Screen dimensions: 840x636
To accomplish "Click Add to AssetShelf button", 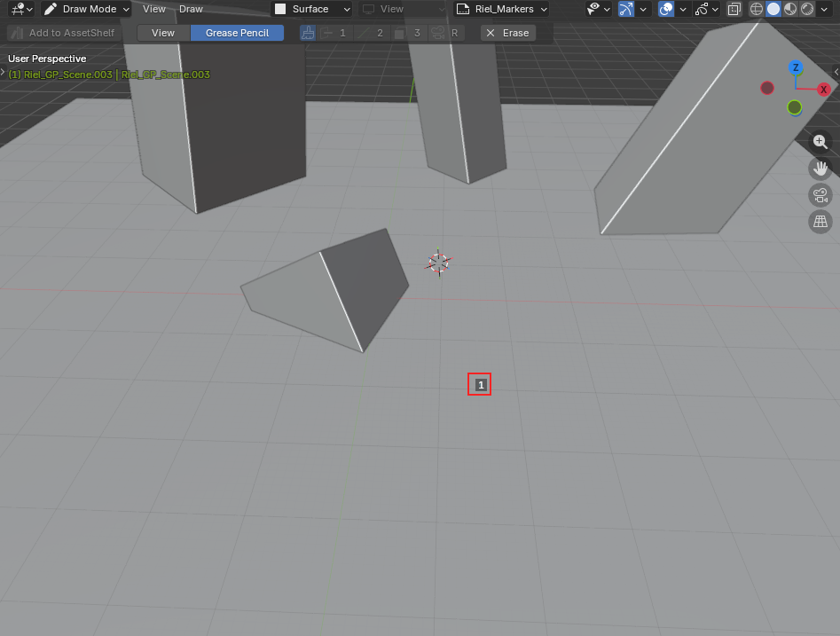I will tap(62, 33).
